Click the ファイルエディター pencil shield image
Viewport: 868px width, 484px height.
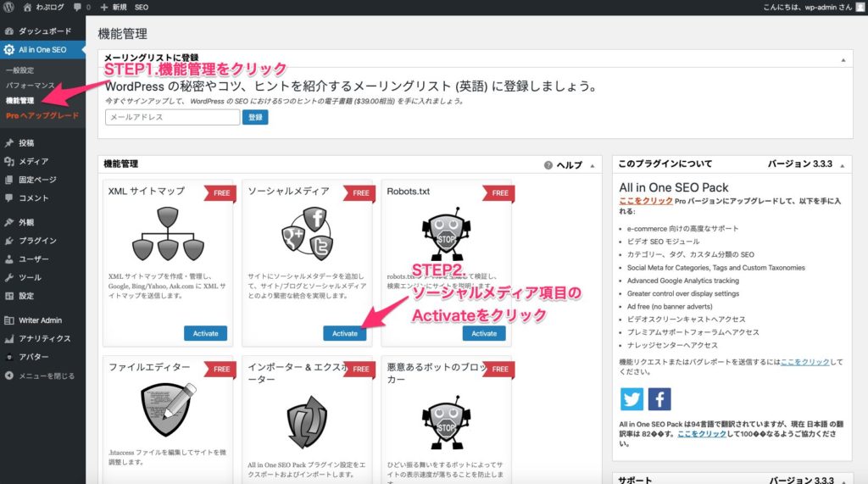coord(169,409)
